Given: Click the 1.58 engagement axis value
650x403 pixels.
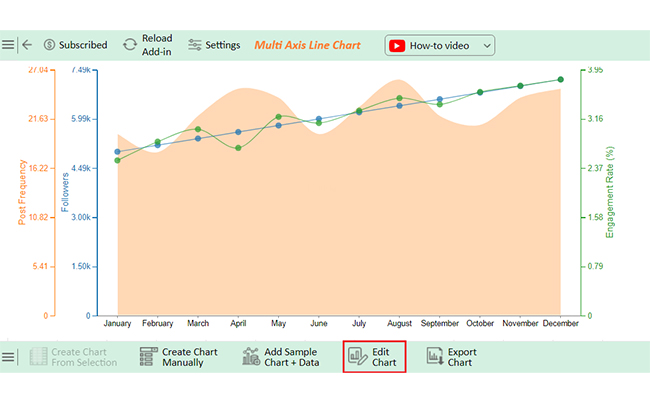Looking at the screenshot, I should click(595, 217).
